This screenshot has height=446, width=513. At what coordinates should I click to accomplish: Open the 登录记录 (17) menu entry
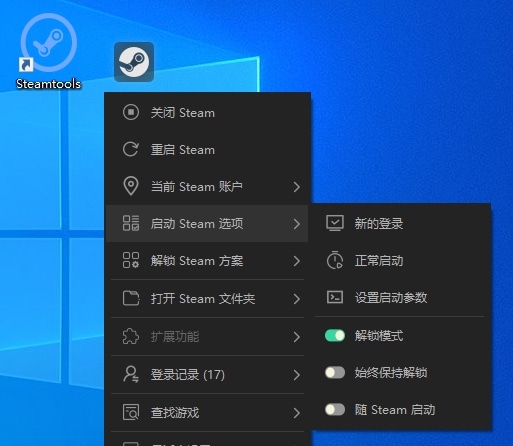207,375
